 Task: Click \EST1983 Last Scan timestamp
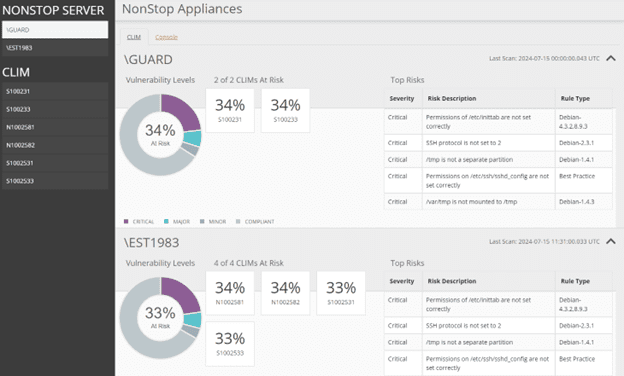click(x=544, y=241)
